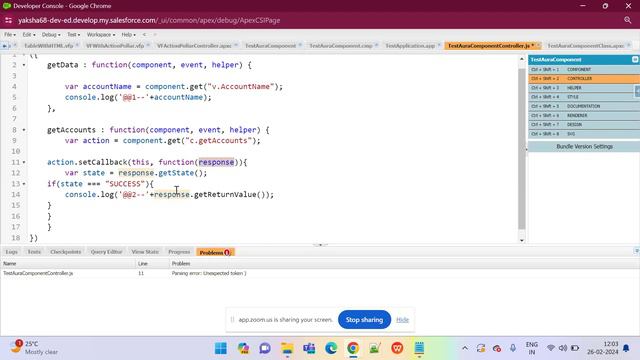Hide the screen sharing notification
The image size is (640, 360).
click(x=402, y=320)
